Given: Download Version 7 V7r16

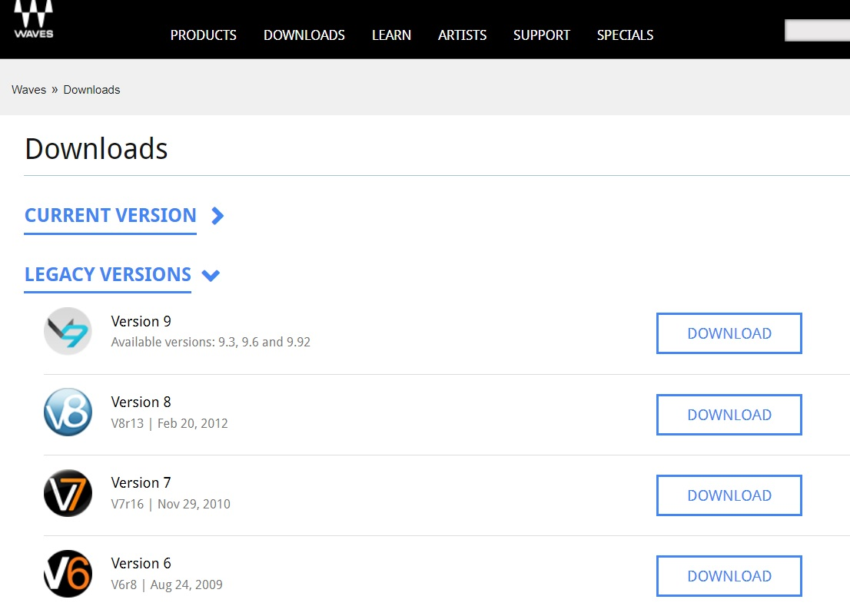Looking at the screenshot, I should click(729, 495).
